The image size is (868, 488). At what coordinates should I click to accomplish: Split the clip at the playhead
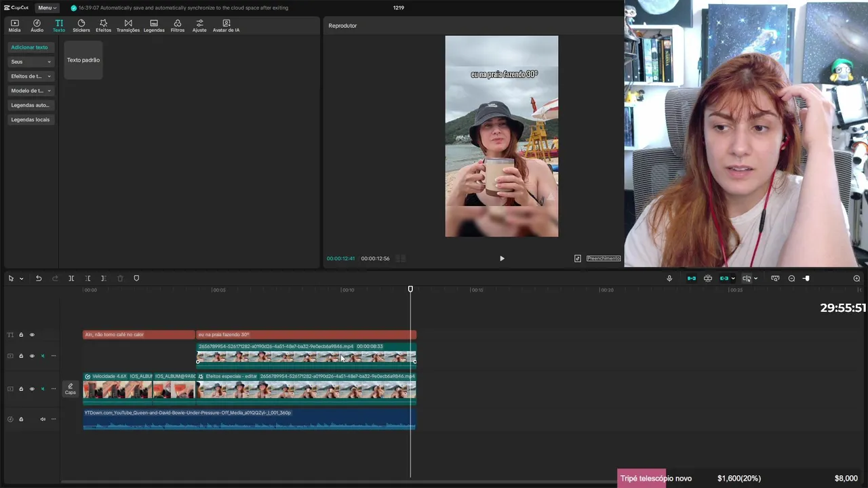71,279
